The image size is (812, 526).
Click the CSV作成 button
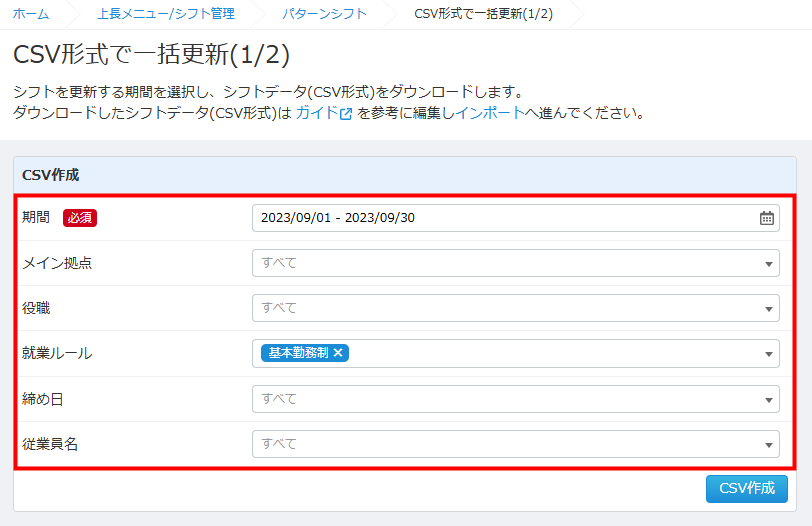[746, 488]
